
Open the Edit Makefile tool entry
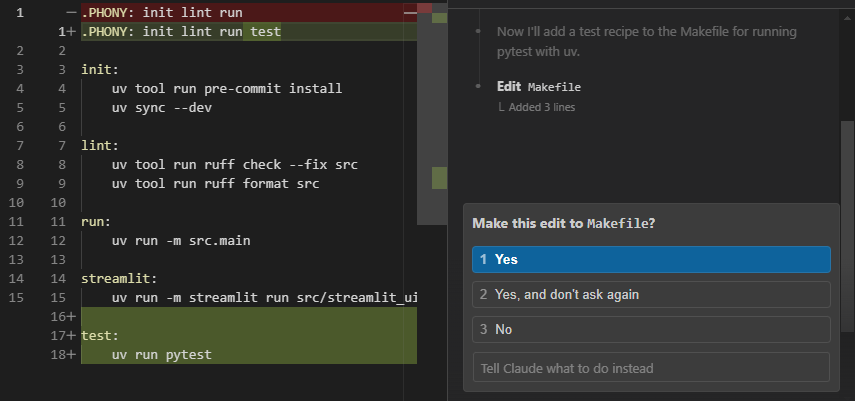tap(538, 87)
